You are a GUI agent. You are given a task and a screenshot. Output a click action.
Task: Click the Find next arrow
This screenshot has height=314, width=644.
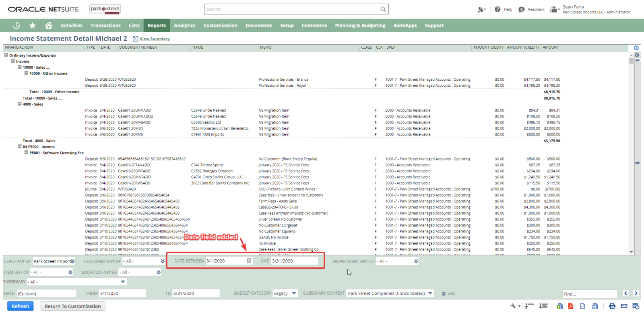(x=636, y=293)
